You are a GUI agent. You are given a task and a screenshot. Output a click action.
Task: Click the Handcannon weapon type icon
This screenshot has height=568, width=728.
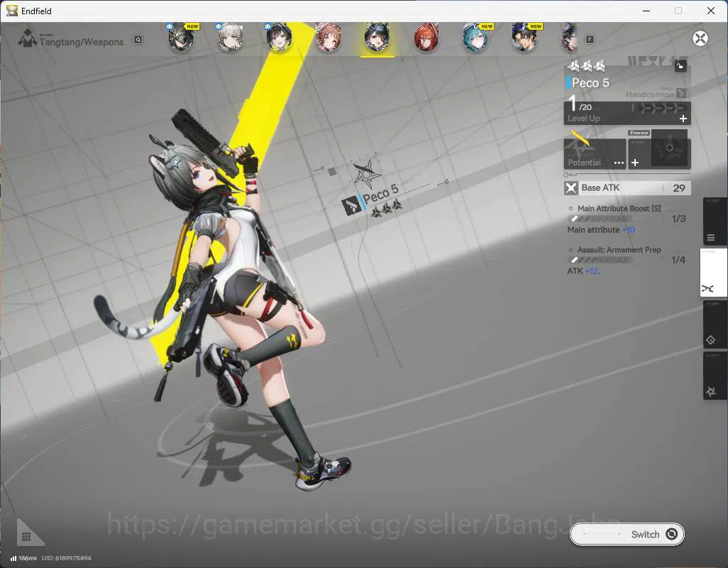681,93
